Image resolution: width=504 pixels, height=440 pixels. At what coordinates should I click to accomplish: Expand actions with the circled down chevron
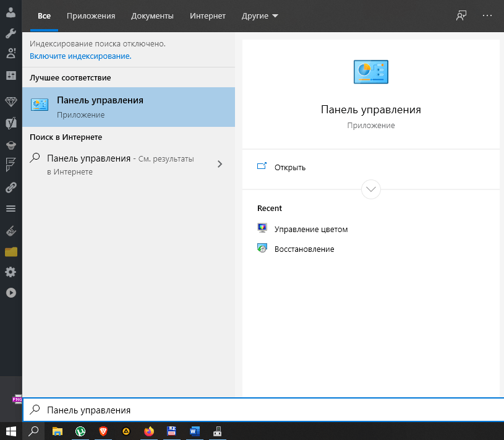(x=370, y=189)
